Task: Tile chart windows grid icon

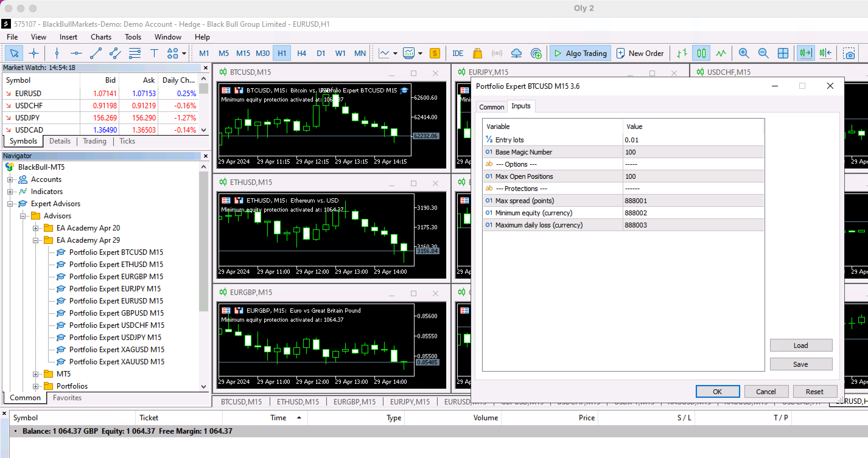Action: click(x=783, y=53)
